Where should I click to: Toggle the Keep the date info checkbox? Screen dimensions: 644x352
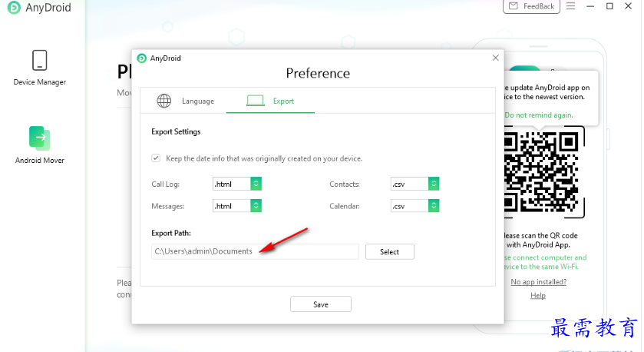pyautogui.click(x=156, y=158)
